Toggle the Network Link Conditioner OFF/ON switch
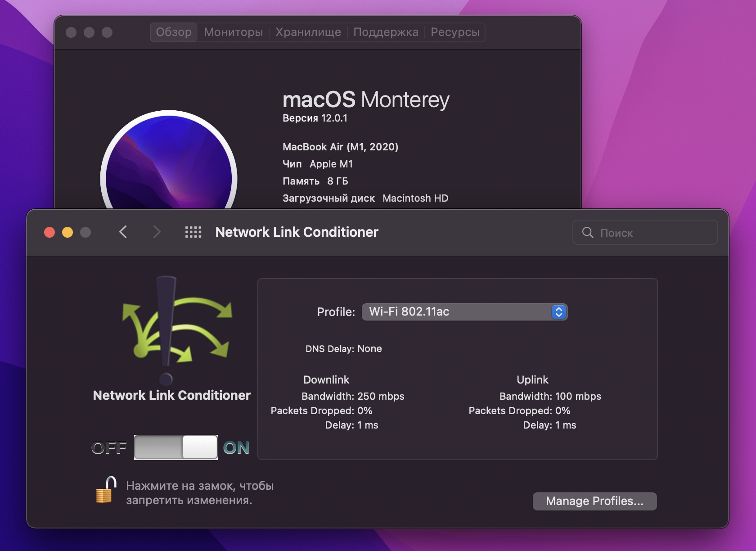The width and height of the screenshot is (756, 551). point(176,447)
